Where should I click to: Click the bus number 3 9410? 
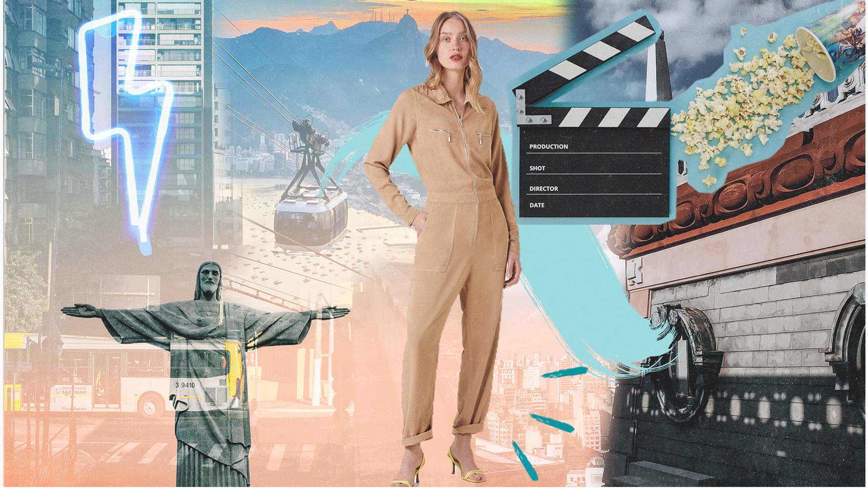point(185,385)
